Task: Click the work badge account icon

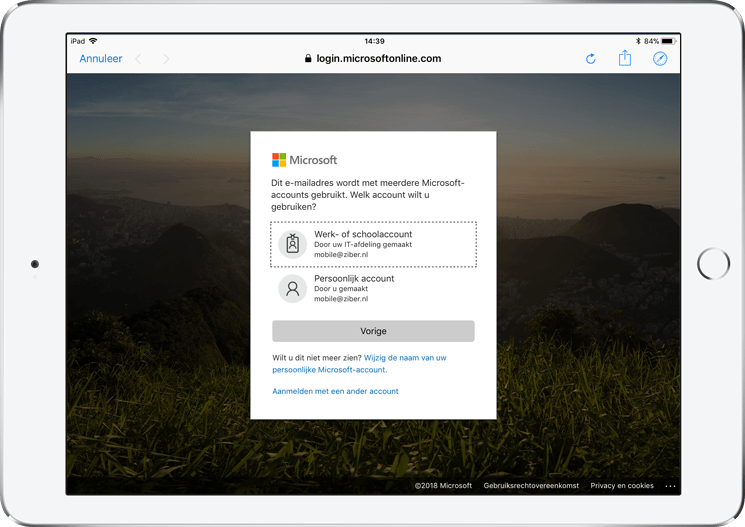Action: [293, 244]
